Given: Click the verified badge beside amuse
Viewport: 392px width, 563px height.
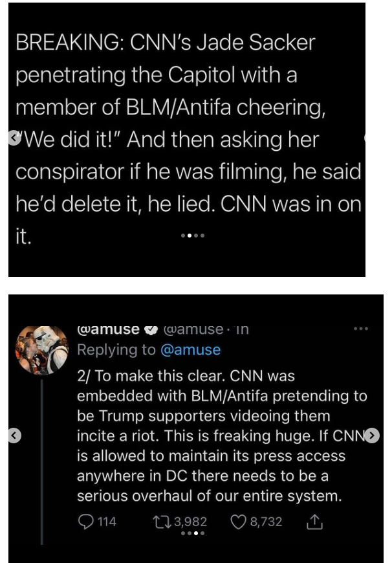Looking at the screenshot, I should click(149, 329).
